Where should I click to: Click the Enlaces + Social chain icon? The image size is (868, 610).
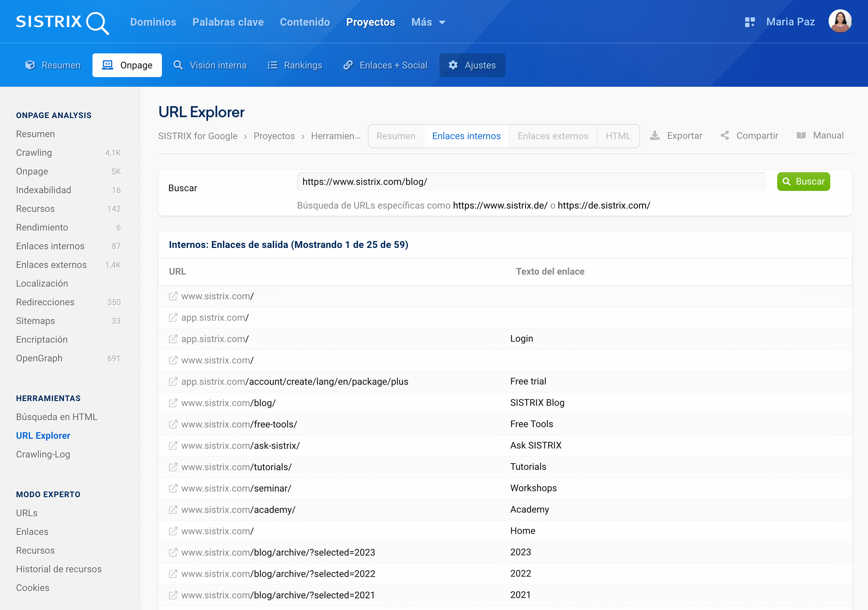(x=348, y=65)
